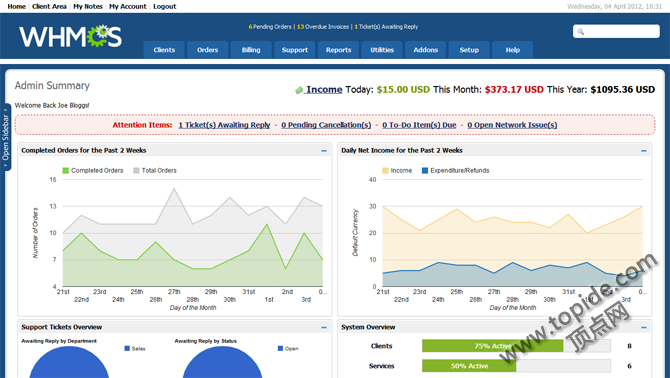Collapse the Completed Orders chart panel
Screen dimensions: 670x378
[x=324, y=151]
